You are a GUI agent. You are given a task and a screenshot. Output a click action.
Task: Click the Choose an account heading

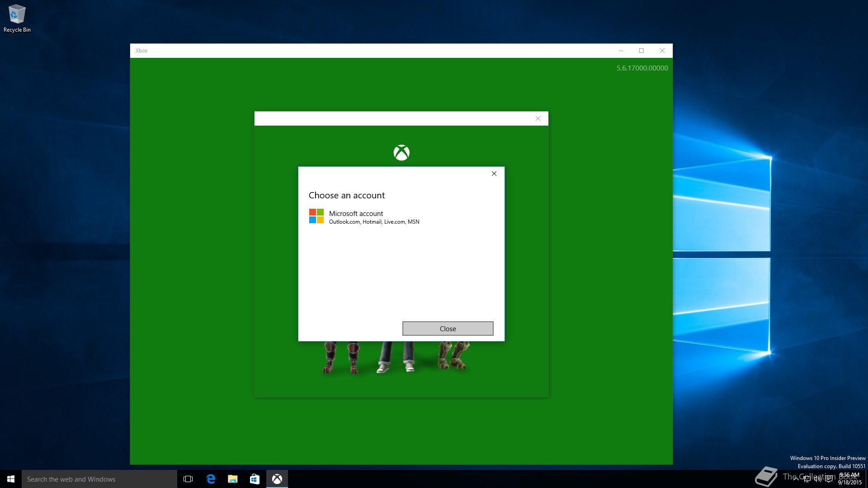point(347,195)
